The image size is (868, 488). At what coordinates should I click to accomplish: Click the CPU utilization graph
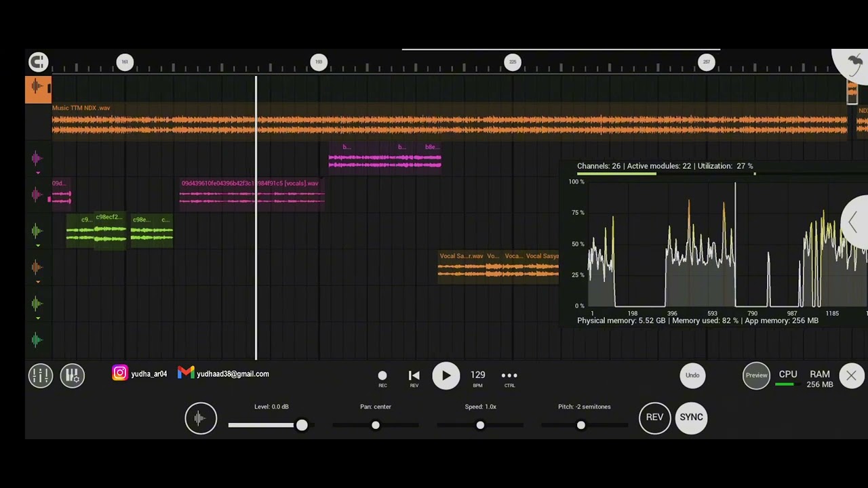tap(728, 244)
